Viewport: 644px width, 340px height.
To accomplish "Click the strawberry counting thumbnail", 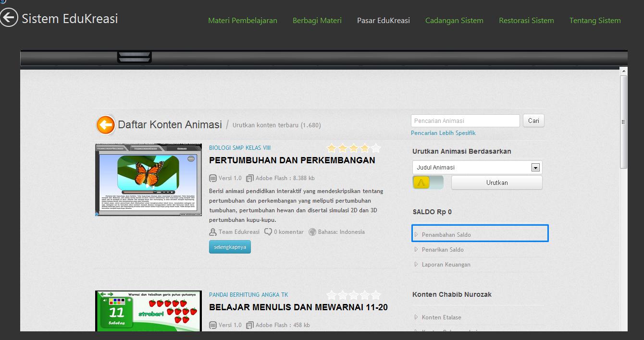I will 149,311.
